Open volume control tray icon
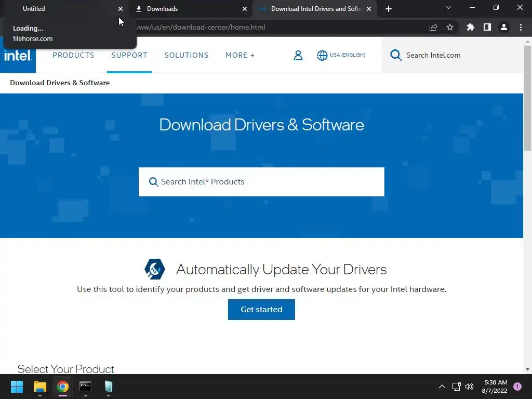 (469, 387)
